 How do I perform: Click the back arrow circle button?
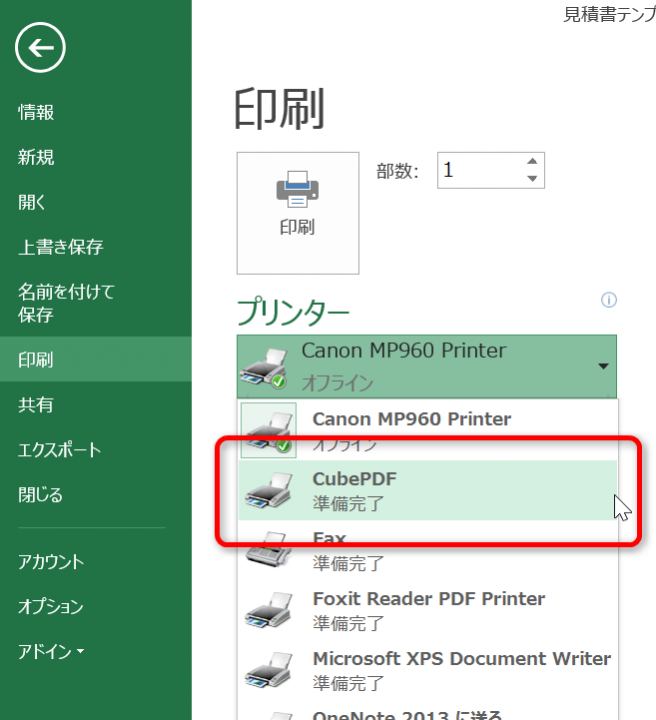(40, 47)
